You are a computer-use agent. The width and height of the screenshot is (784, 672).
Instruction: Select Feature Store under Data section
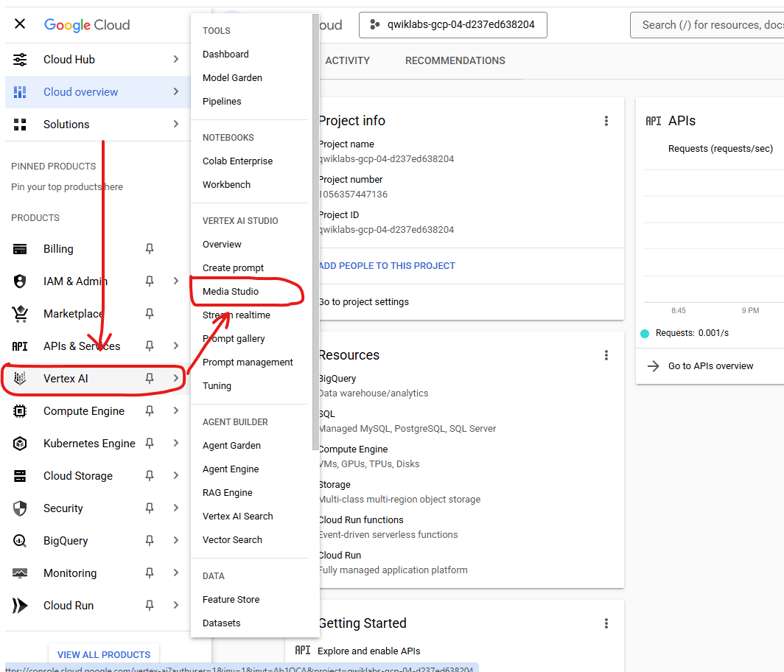point(231,600)
